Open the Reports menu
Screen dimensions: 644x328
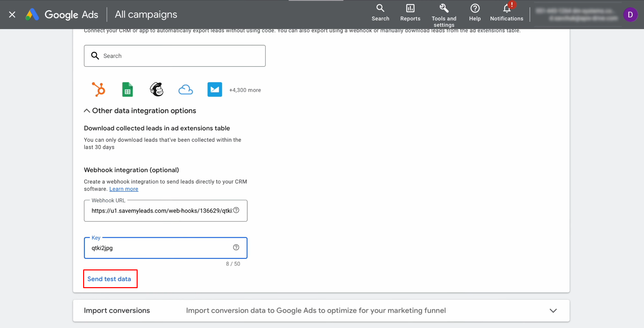pos(410,13)
